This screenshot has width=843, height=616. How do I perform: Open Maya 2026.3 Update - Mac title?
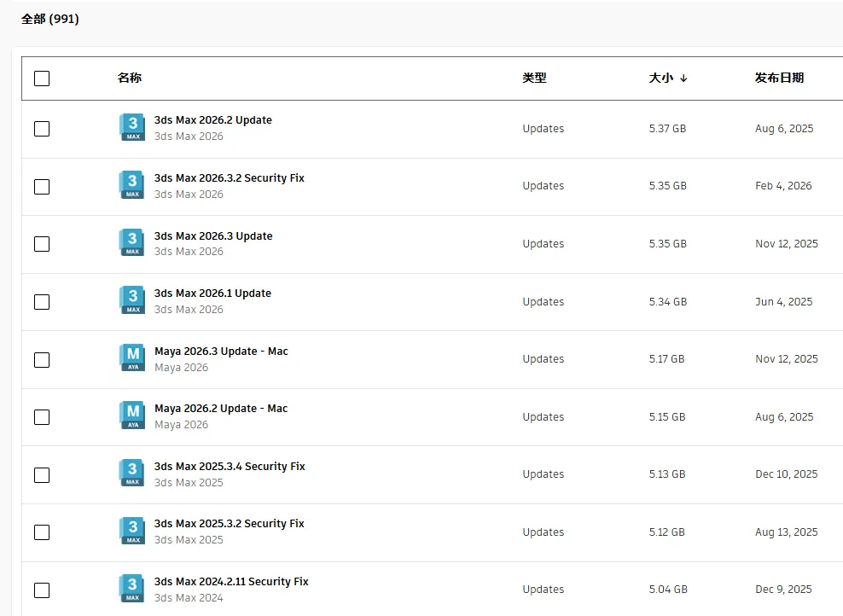click(x=222, y=352)
